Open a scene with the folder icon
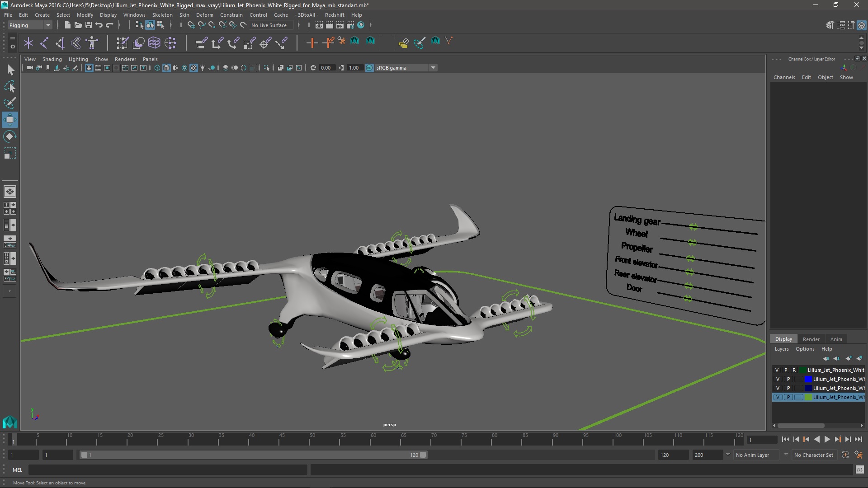This screenshot has height=488, width=868. pos(78,25)
